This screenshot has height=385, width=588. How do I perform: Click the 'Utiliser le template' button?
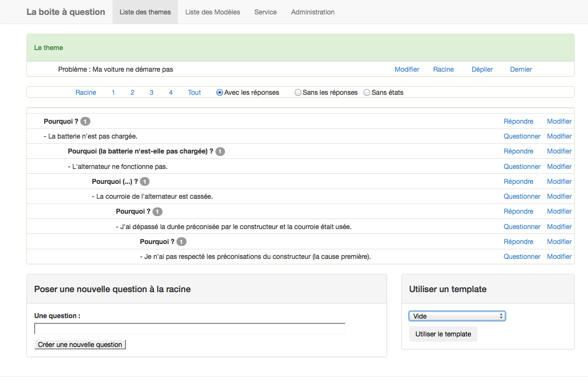tap(443, 334)
